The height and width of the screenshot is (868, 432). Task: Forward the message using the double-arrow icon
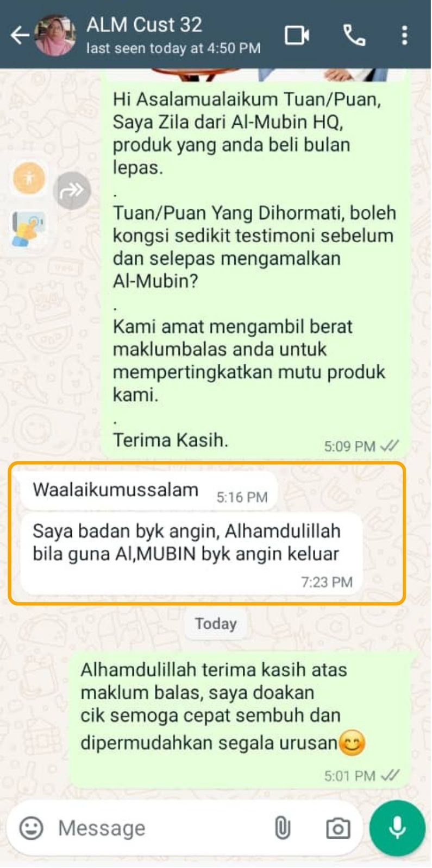pyautogui.click(x=72, y=191)
